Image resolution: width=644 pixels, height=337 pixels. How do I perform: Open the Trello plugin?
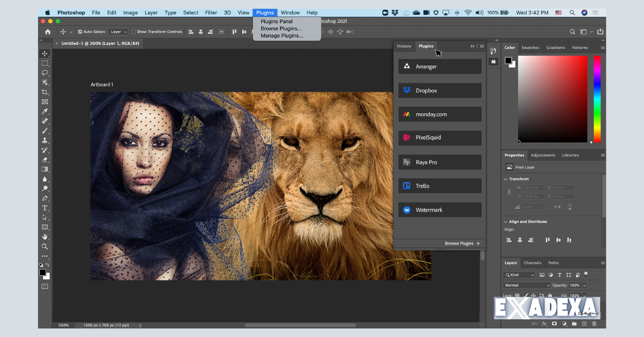point(440,186)
